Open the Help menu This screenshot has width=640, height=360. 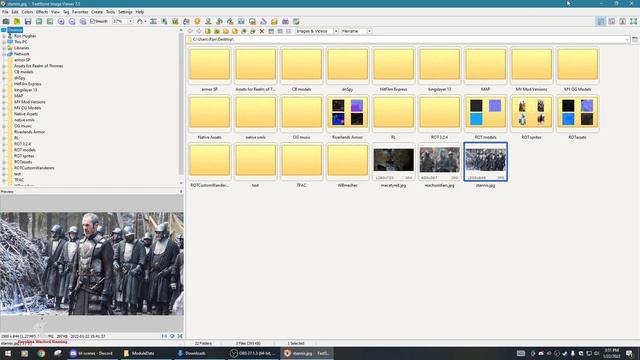(140, 12)
